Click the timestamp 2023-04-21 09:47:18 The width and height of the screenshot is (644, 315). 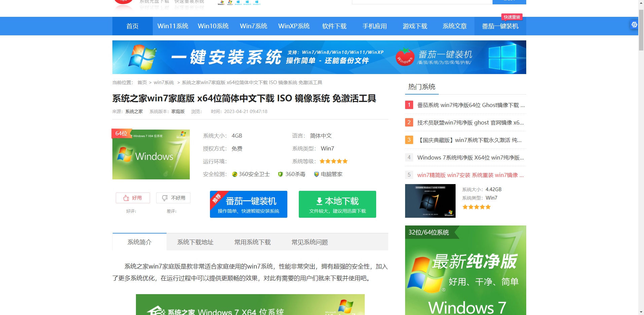tap(246, 111)
